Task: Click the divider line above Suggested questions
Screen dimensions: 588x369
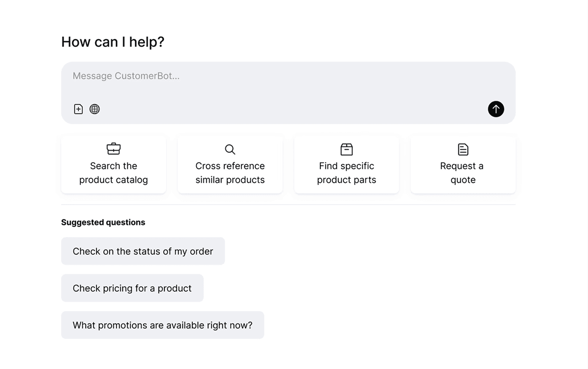Action: [288, 205]
